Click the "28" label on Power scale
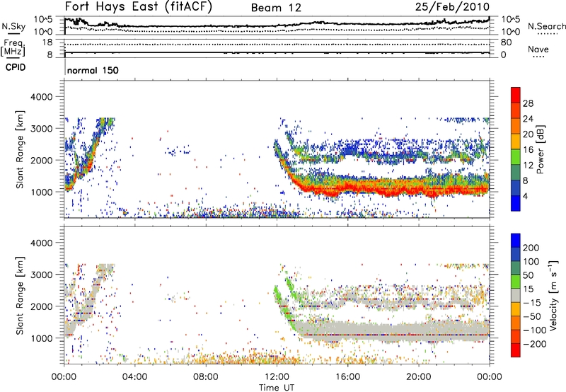 coord(528,103)
